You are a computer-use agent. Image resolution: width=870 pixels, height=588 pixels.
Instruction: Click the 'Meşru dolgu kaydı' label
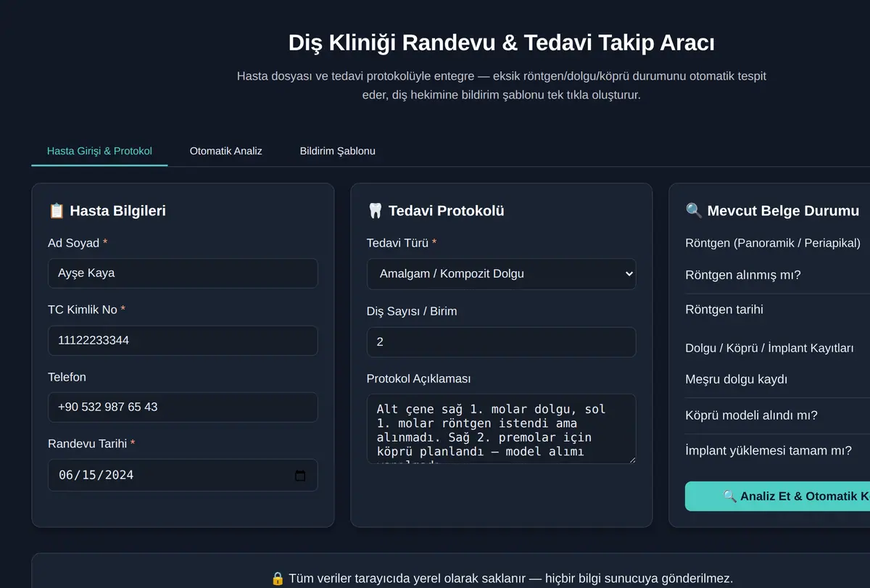coord(736,379)
